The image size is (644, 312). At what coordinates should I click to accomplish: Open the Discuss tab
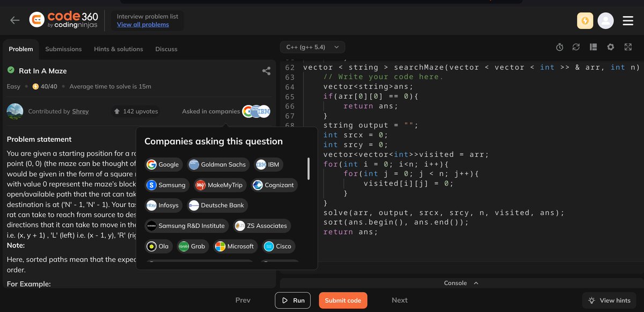(x=166, y=49)
